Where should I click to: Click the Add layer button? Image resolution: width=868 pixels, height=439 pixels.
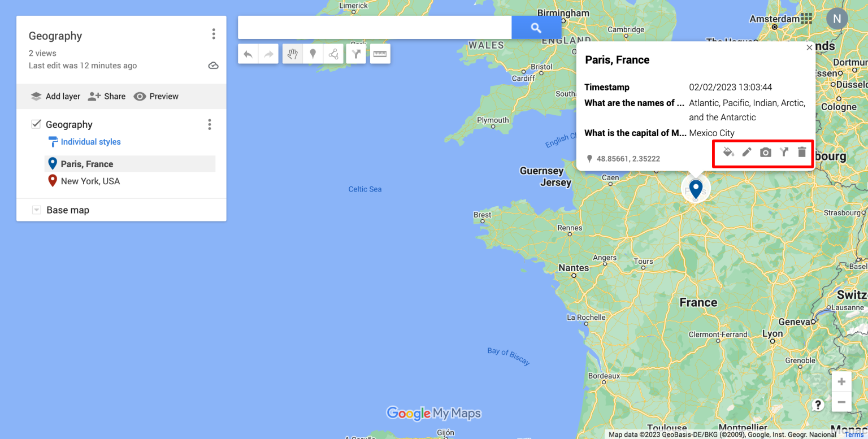pyautogui.click(x=55, y=96)
